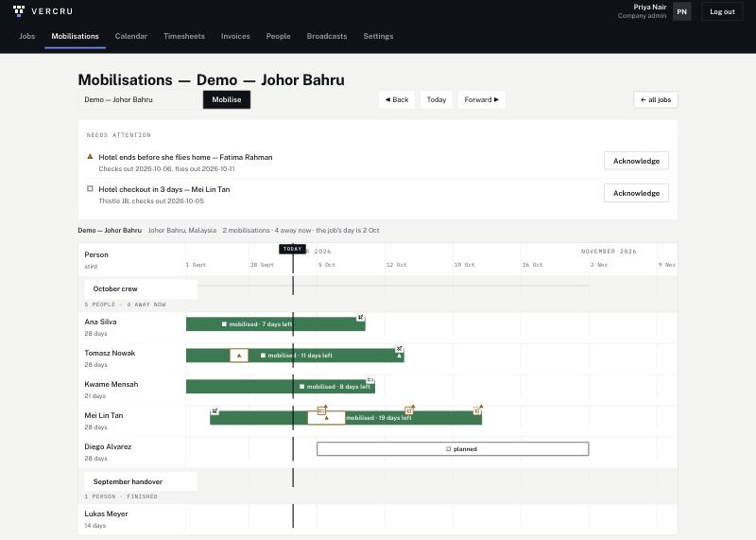Click the bed icon on Kwame Mensah's bar
Viewport: 756px width, 540px height.
click(370, 380)
